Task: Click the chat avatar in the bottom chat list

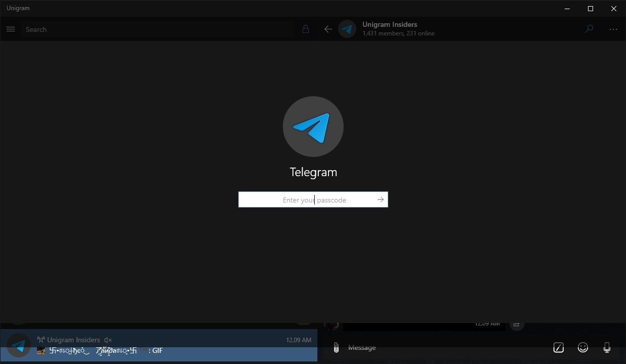Action: pyautogui.click(x=18, y=345)
